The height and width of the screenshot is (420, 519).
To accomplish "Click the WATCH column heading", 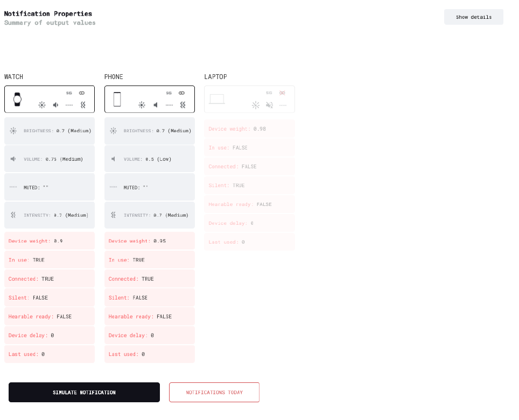I will pyautogui.click(x=13, y=77).
